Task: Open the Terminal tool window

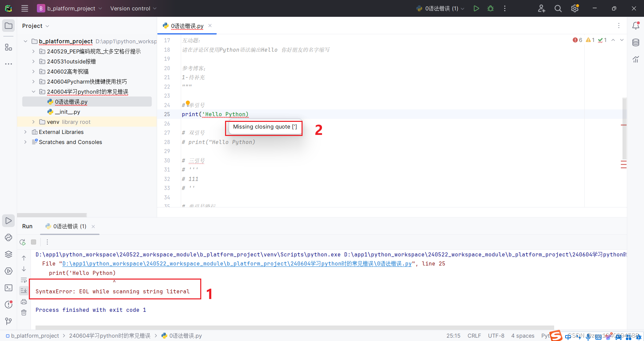Action: tap(8, 288)
